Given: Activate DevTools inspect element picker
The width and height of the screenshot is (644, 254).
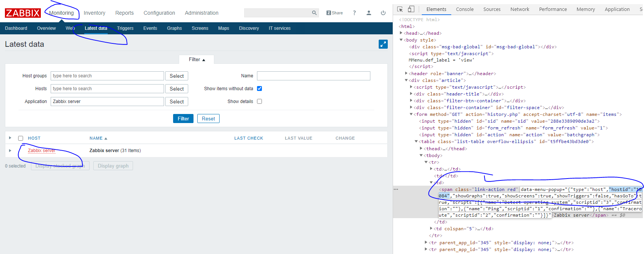Looking at the screenshot, I should click(x=399, y=9).
